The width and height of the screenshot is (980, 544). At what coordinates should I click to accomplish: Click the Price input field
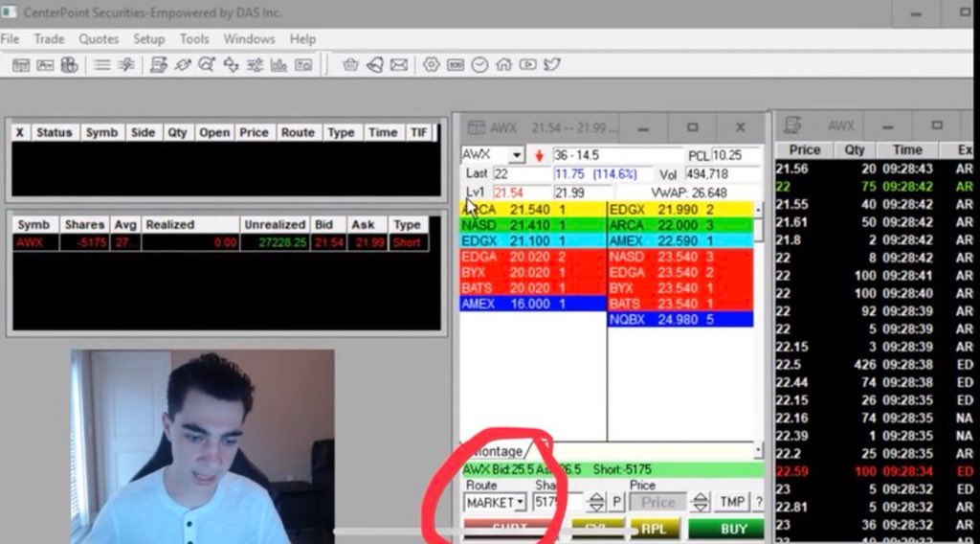coord(658,502)
